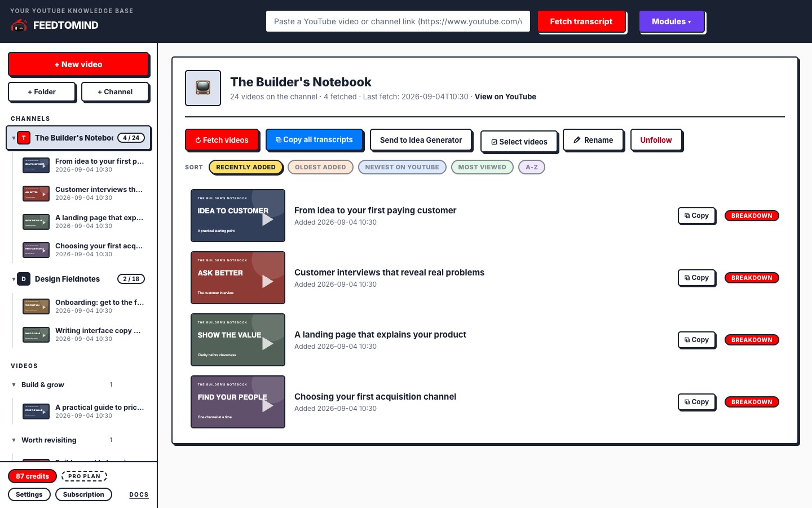This screenshot has width=812, height=508.
Task: Copy transcript of 'Customer interviews that reveal real problems'
Action: point(696,278)
